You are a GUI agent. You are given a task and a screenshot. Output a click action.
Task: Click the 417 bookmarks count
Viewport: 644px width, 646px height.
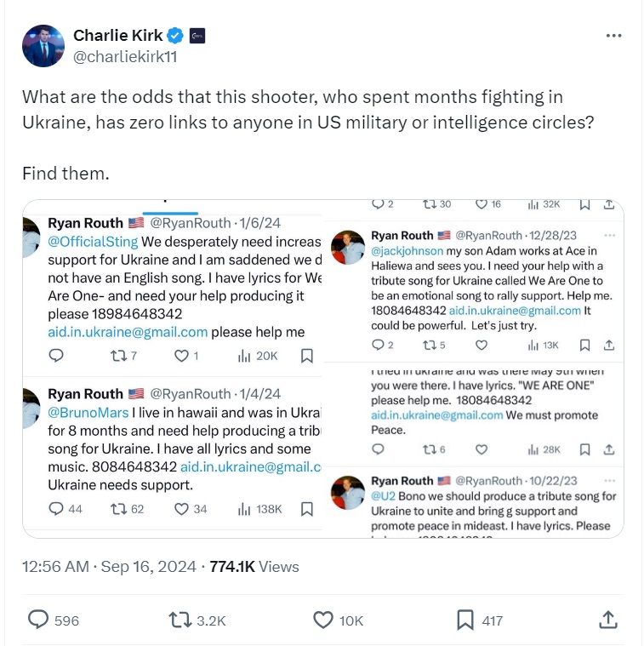[492, 620]
